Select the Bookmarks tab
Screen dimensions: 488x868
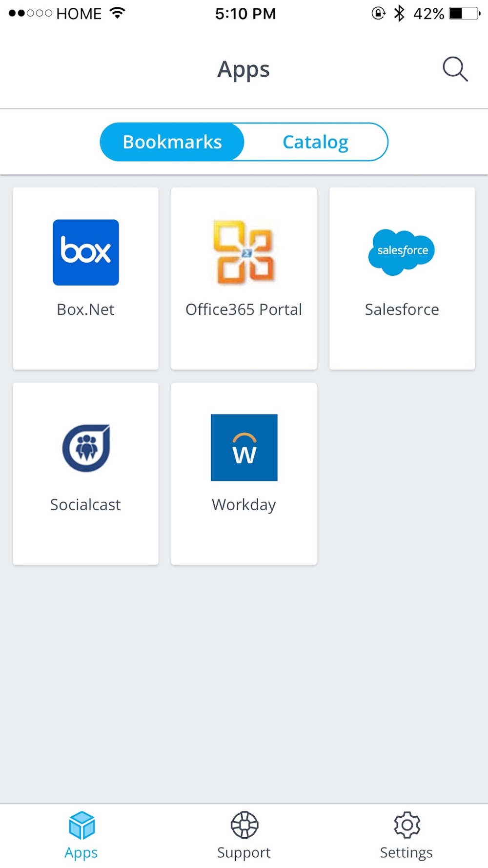point(172,142)
